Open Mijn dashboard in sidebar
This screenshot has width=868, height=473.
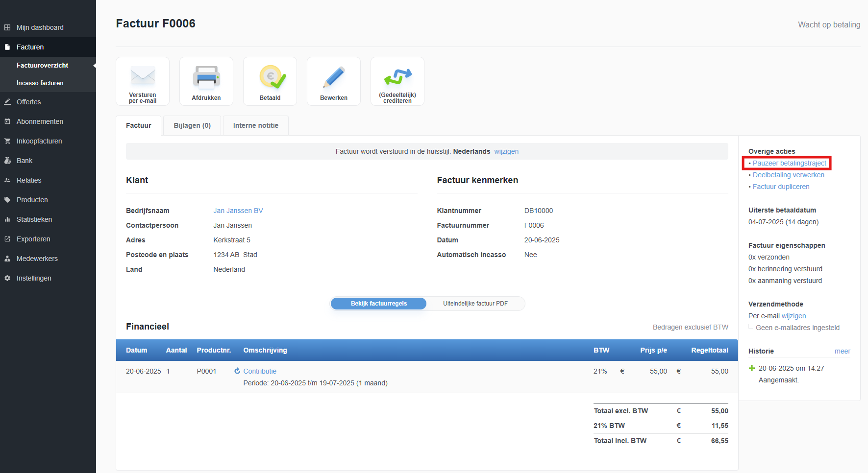[40, 27]
